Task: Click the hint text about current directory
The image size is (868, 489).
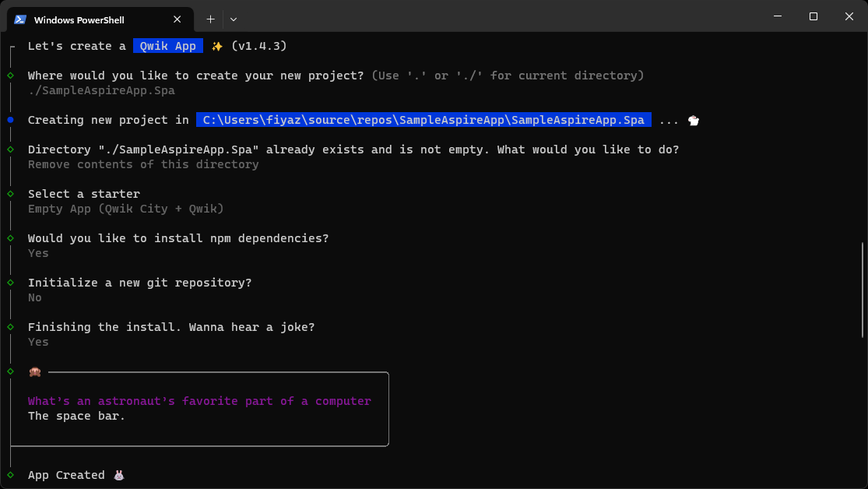Action: (508, 76)
